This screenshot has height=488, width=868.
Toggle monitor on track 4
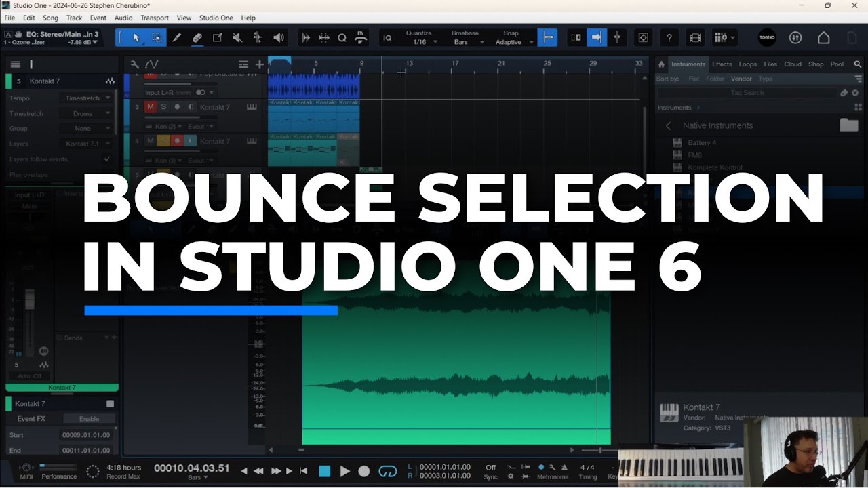click(191, 141)
